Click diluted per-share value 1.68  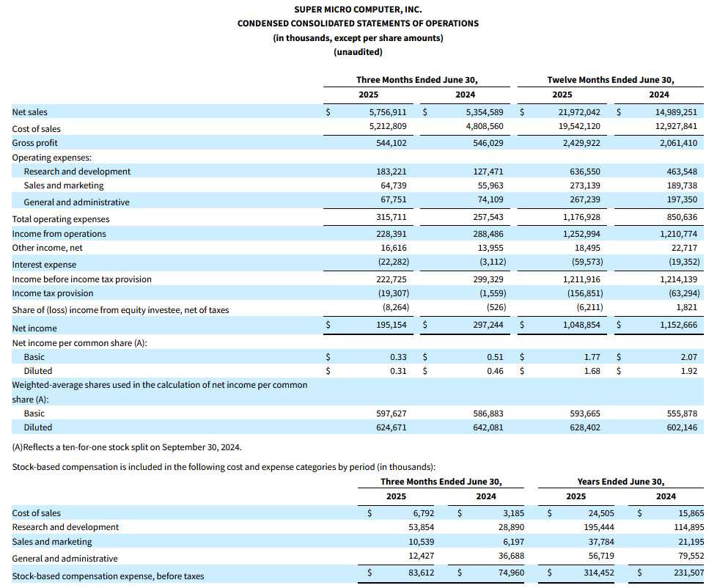[592, 371]
